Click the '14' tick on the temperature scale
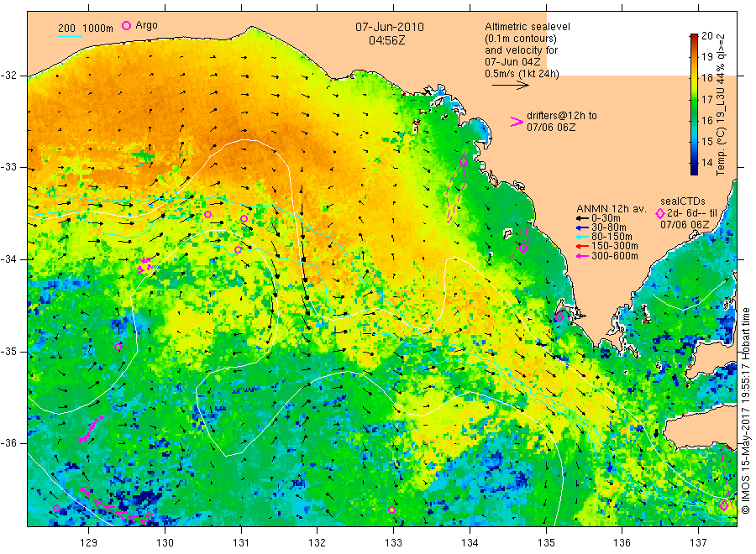Screen dimensions: 756x554 coord(706,162)
